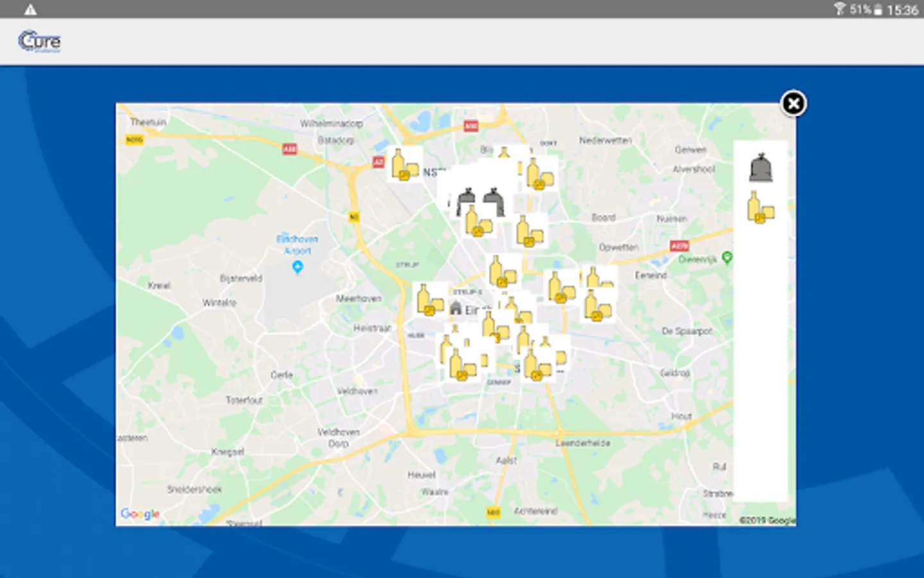Click the Eindhoven Airport label
924x578 pixels.
(x=297, y=245)
